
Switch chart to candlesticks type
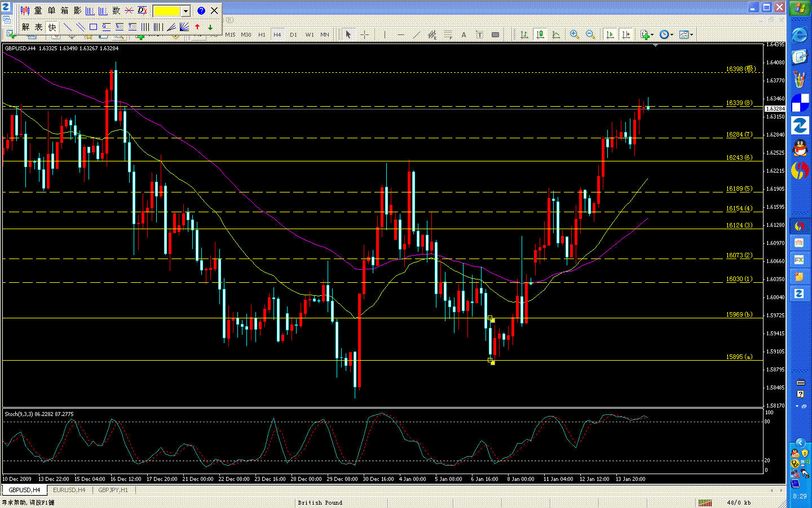point(540,35)
